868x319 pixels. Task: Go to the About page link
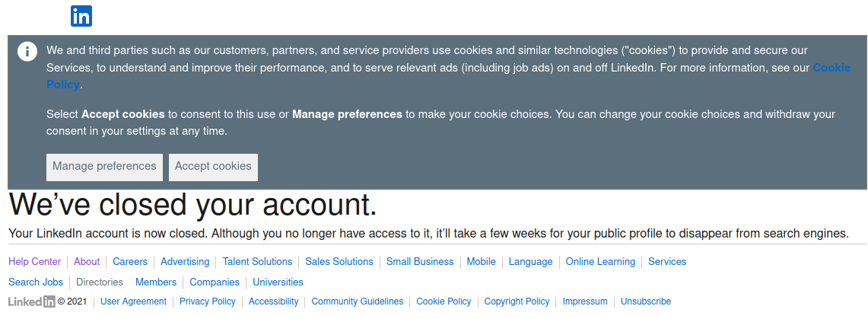[x=87, y=262]
